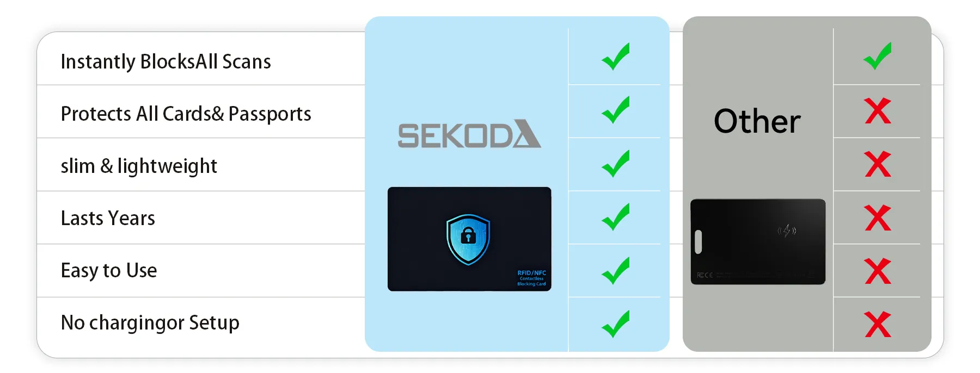The image size is (980, 373).
Task: Click Other's red X for Protects All Cards
Action: point(878,111)
